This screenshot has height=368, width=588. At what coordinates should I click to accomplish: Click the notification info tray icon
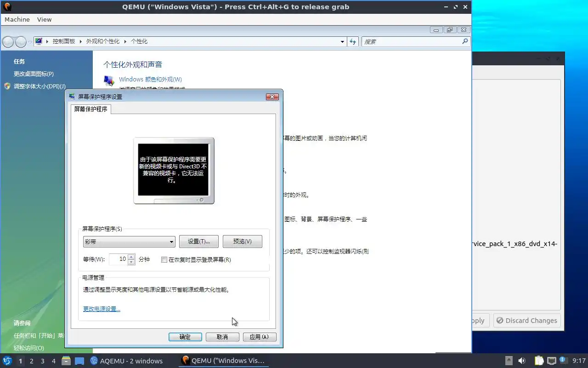pos(563,361)
